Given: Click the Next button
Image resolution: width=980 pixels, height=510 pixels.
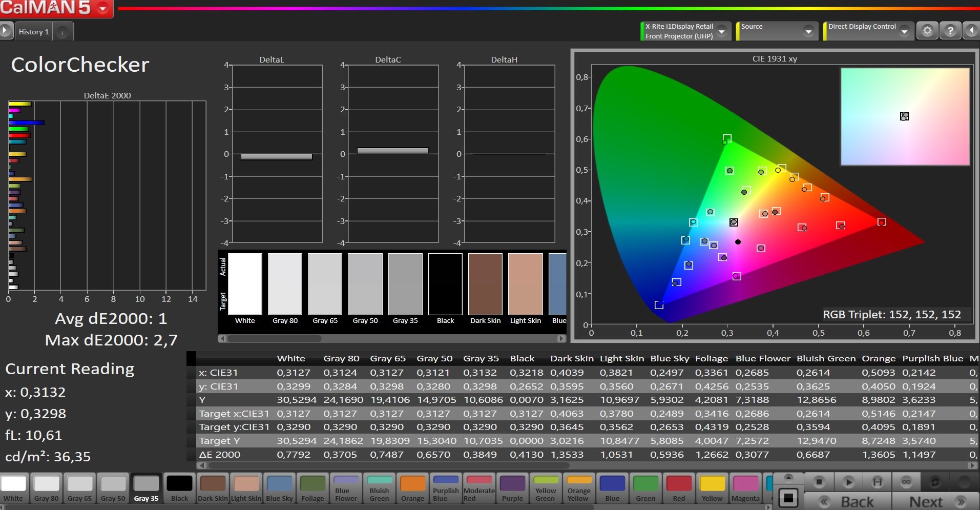Looking at the screenshot, I should (935, 502).
